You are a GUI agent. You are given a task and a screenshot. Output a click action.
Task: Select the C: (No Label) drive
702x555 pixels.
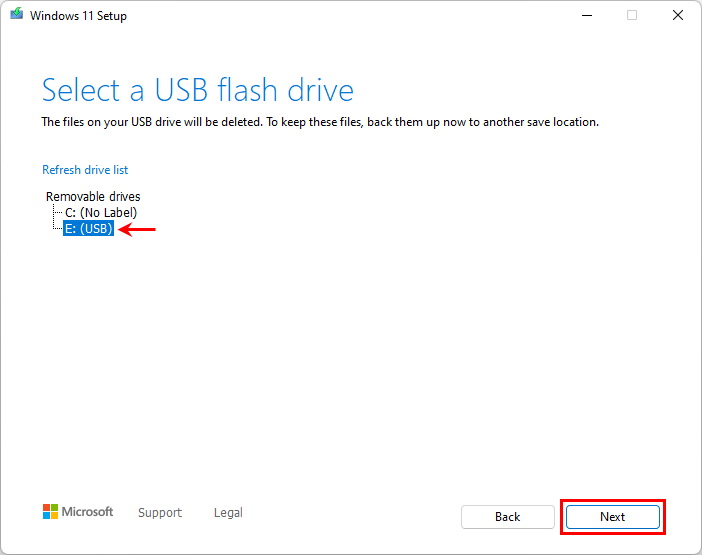point(100,213)
